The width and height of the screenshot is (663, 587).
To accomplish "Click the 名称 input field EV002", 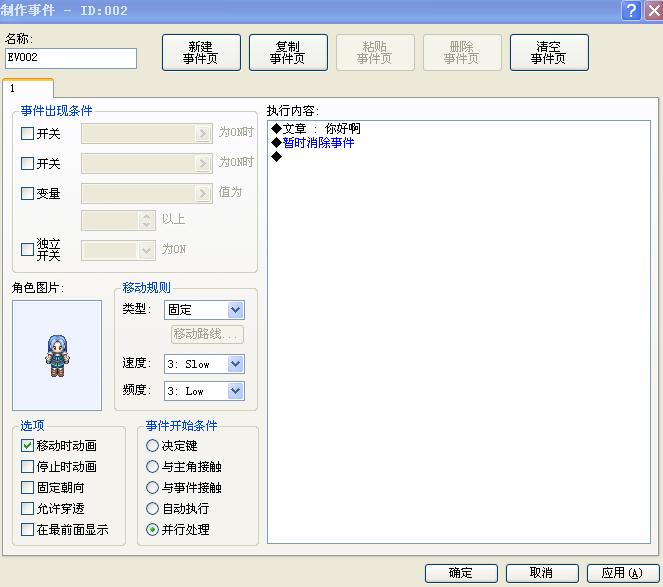I will 71,58.
